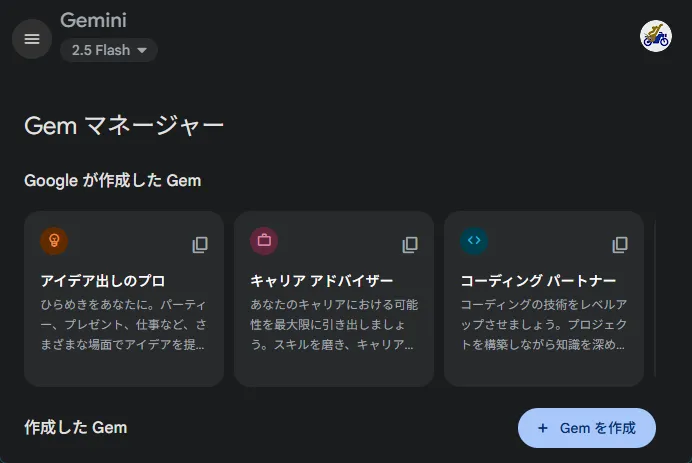Click the Gemini logo text
This screenshot has height=463, width=692.
point(94,20)
